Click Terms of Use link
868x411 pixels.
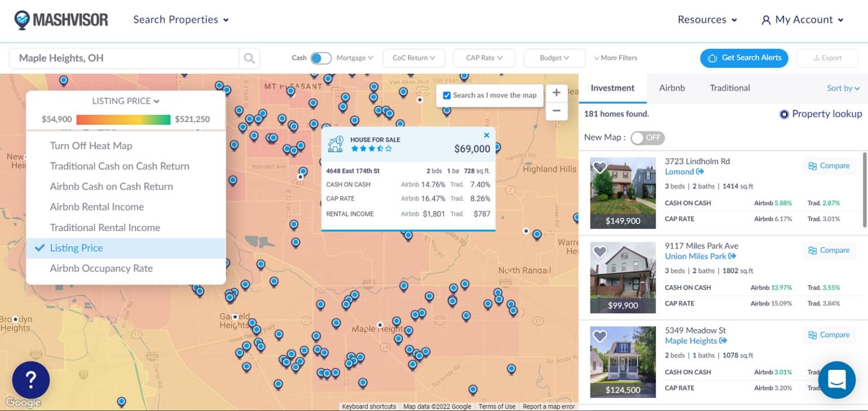click(x=497, y=406)
